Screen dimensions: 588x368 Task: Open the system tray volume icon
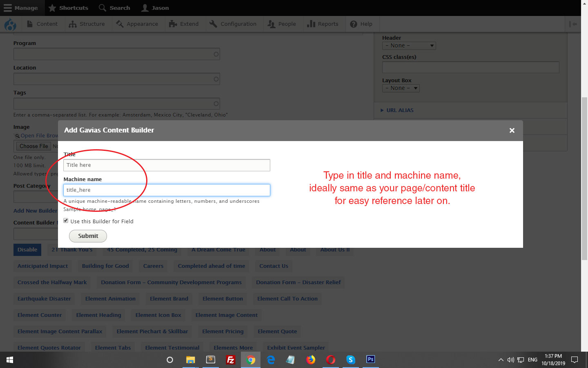[x=510, y=360]
